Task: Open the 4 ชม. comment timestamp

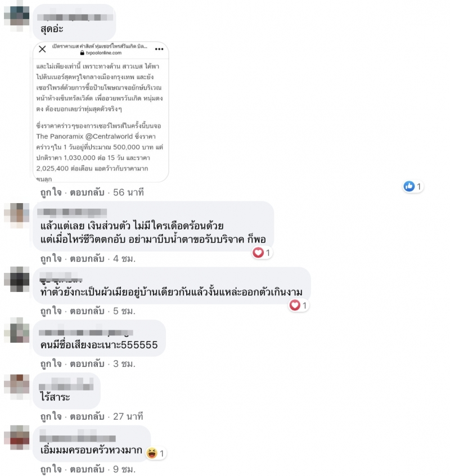Action: (124, 259)
